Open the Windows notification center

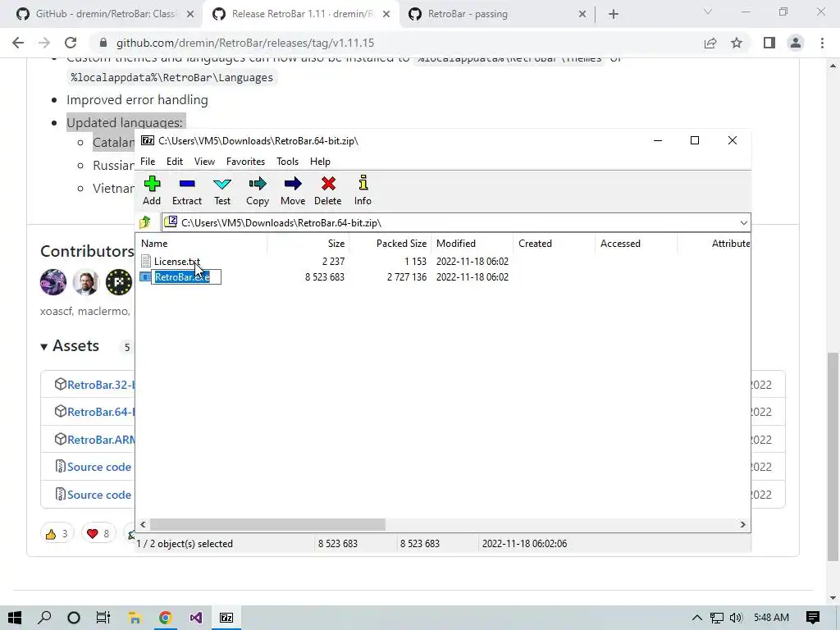point(813,618)
